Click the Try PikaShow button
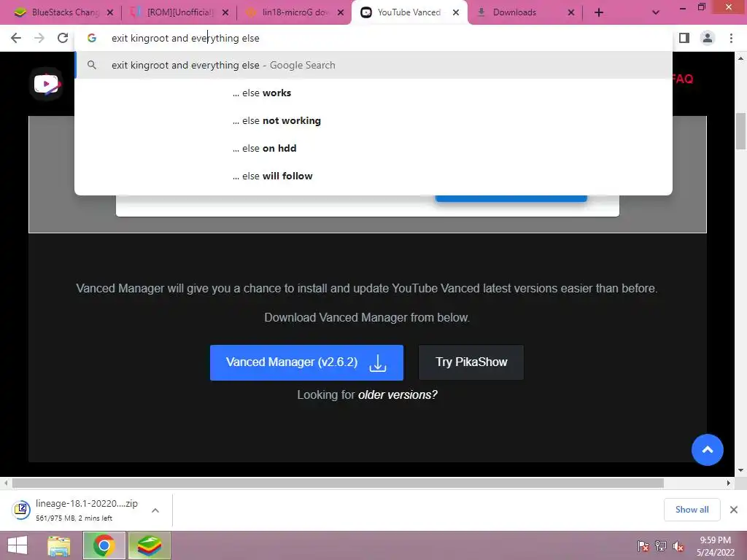 tap(471, 362)
